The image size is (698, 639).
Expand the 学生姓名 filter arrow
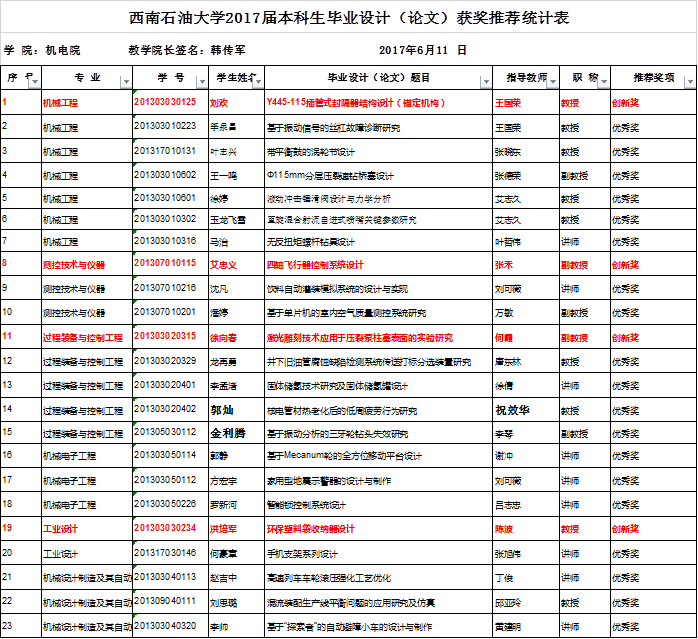(255, 82)
